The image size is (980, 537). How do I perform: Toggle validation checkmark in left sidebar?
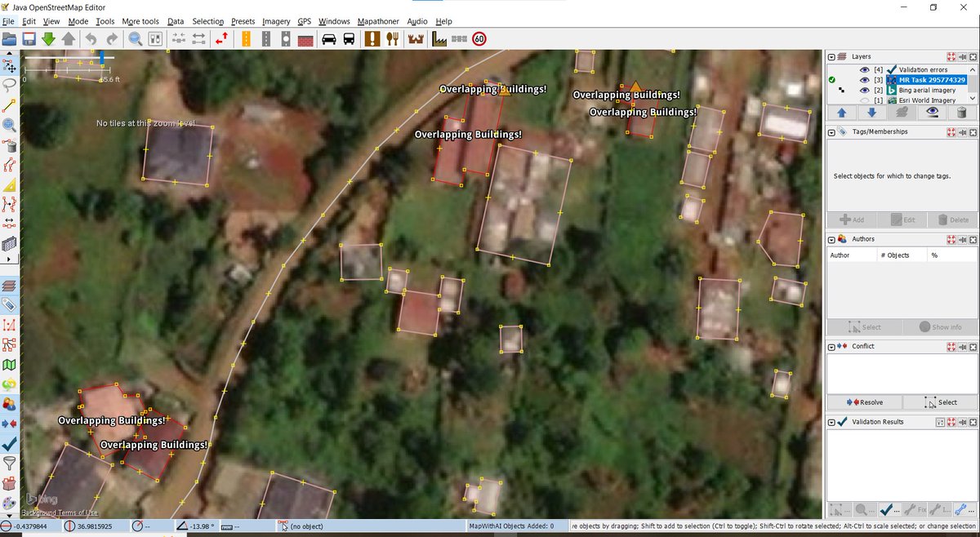(x=10, y=443)
